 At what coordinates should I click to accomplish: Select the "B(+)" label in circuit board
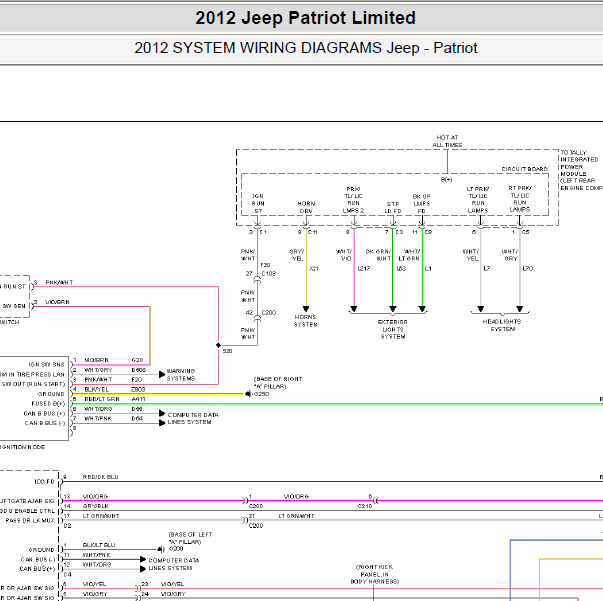[x=446, y=180]
